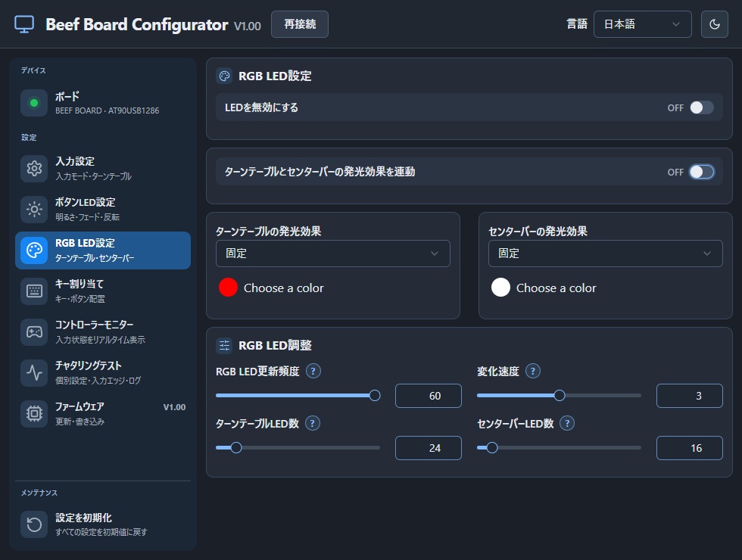Show help for 変化速度
The height and width of the screenshot is (560, 742).
pos(533,372)
